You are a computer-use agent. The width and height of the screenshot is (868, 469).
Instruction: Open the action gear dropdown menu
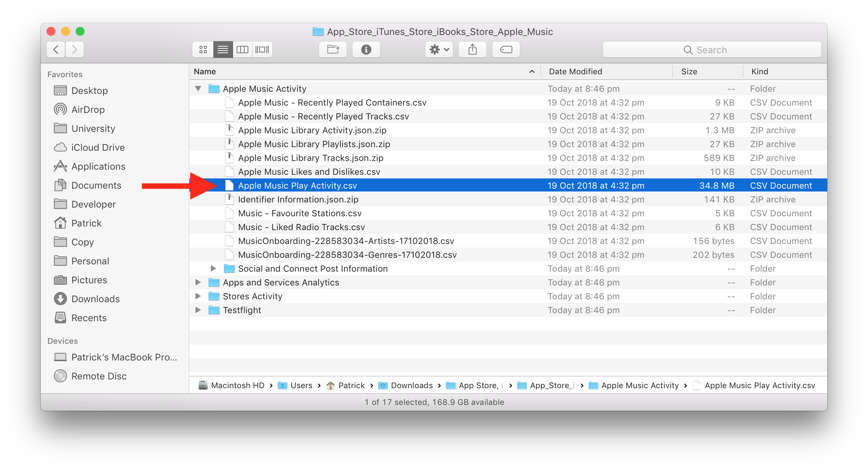tap(438, 50)
